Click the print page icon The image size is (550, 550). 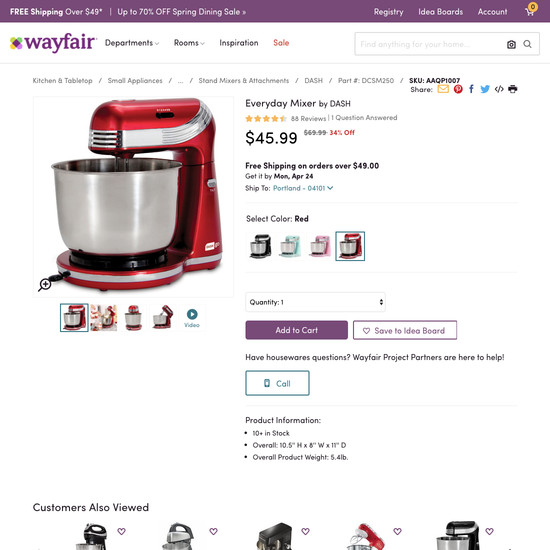click(512, 89)
